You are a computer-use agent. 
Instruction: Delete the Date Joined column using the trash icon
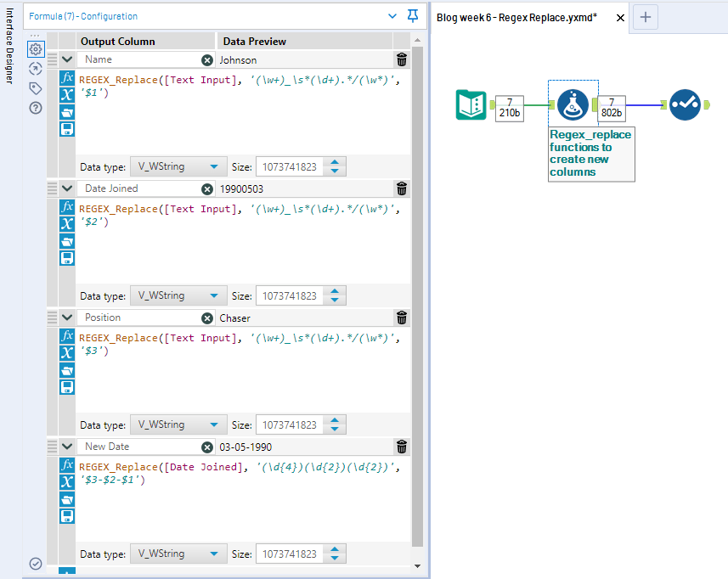tap(401, 188)
